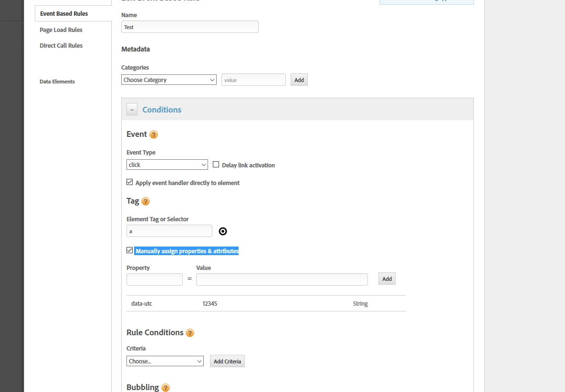The height and width of the screenshot is (392, 565).
Task: Toggle Delay link activation checkbox
Action: click(x=216, y=165)
